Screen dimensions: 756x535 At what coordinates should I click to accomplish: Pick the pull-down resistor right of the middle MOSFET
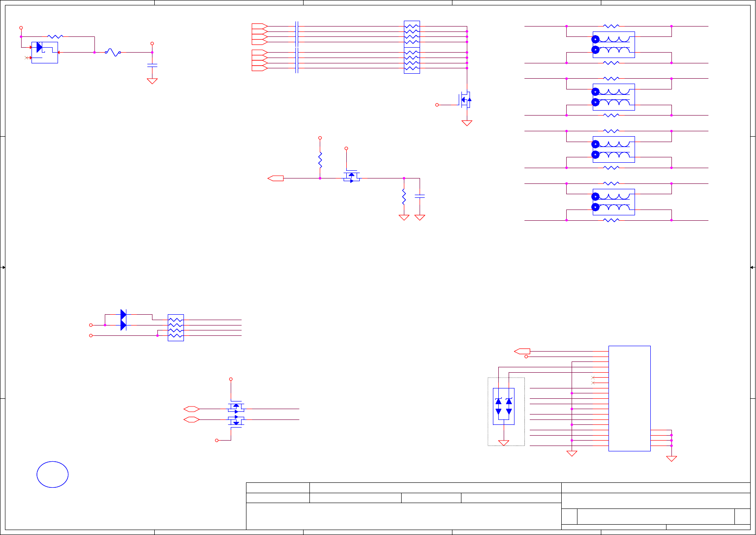pos(404,197)
